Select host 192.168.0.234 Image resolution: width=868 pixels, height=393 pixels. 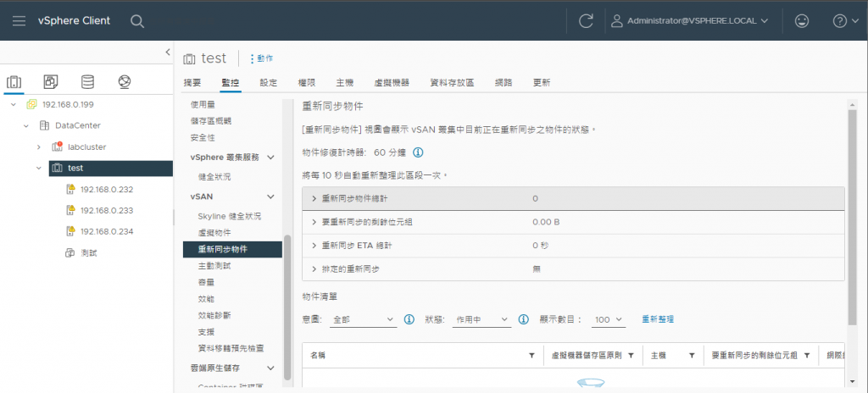click(107, 231)
